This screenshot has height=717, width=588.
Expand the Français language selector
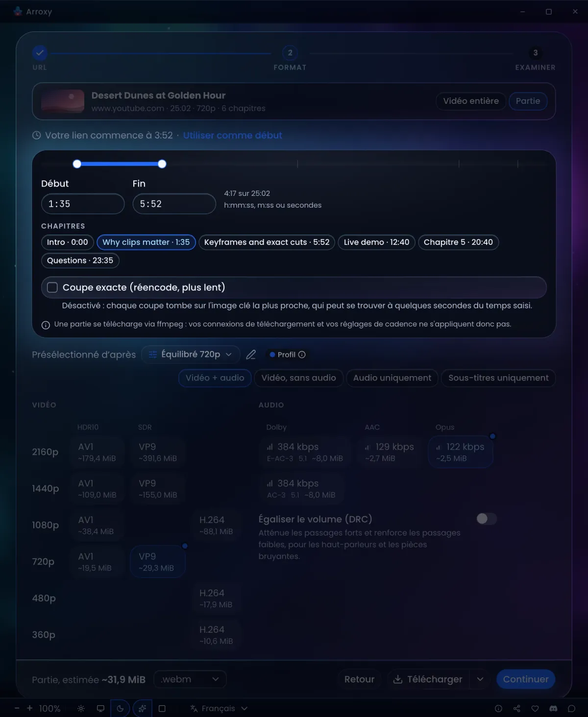(x=219, y=708)
